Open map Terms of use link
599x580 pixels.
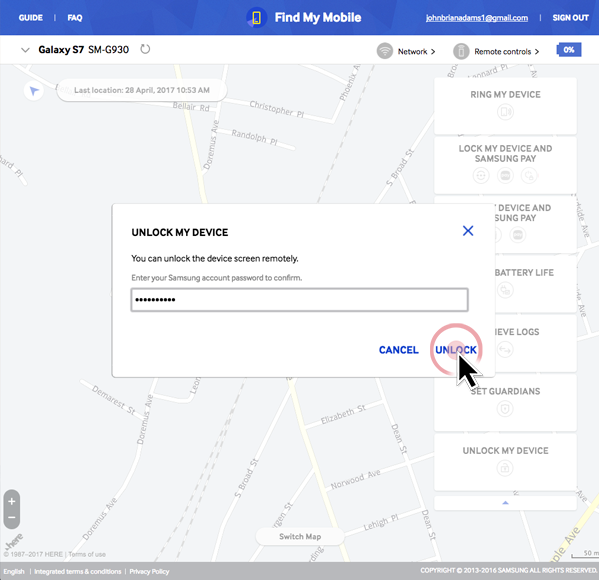click(87, 554)
